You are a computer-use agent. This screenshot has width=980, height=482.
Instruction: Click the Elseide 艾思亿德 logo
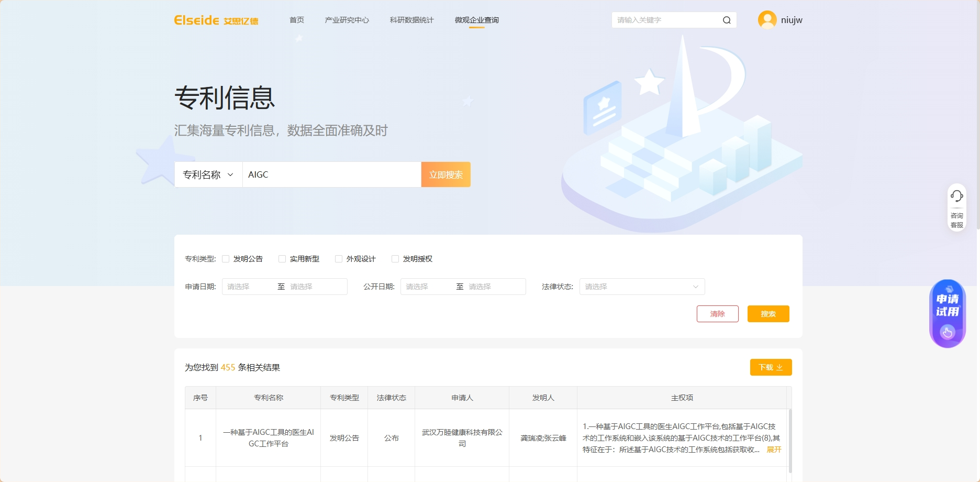point(216,20)
